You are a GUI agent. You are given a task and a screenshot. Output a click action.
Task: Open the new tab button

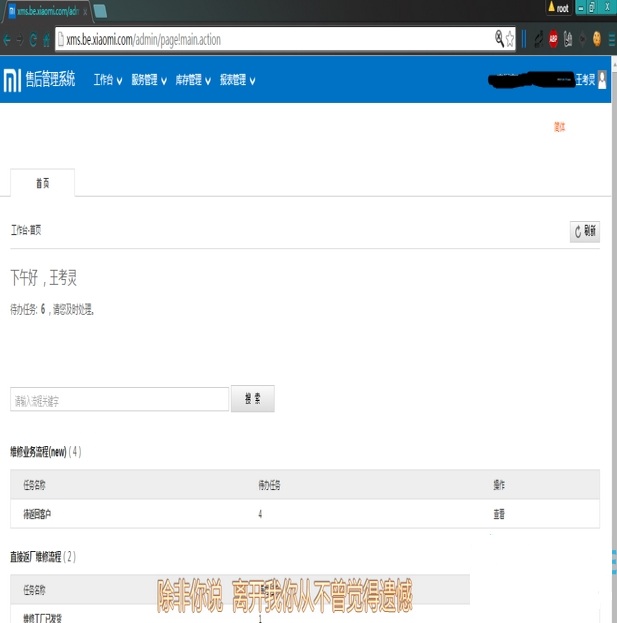(x=100, y=11)
